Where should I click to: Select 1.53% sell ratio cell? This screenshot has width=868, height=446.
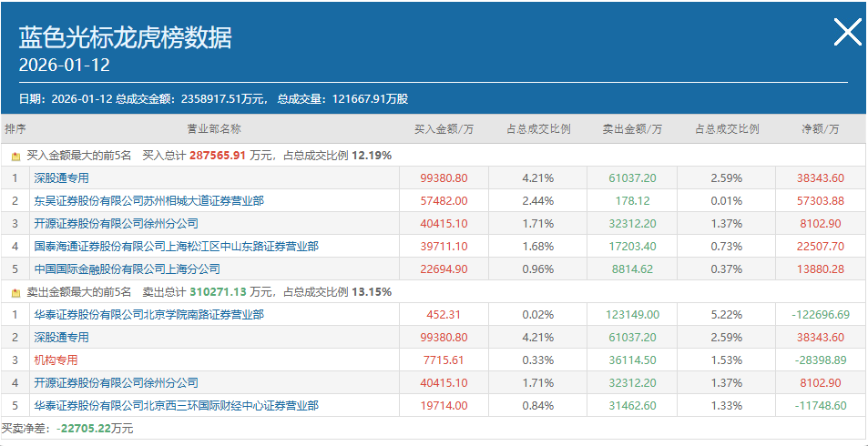tap(727, 360)
